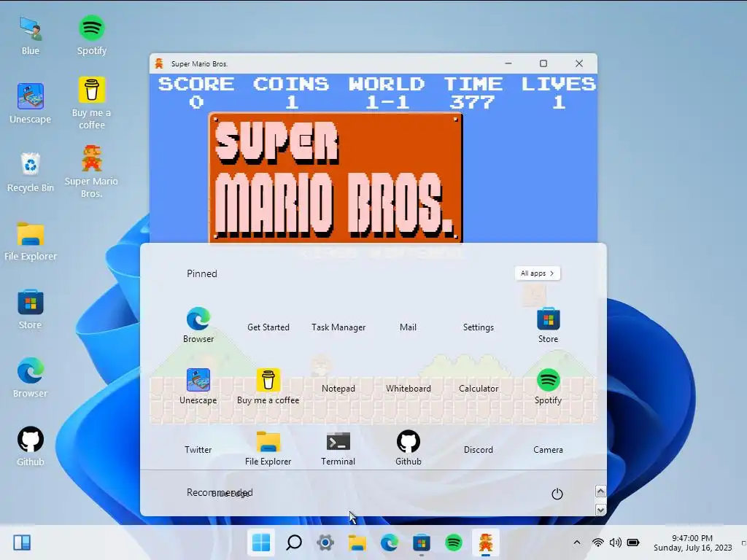The height and width of the screenshot is (560, 747).
Task: Open Twitter from Start menu pinned
Action: (198, 449)
